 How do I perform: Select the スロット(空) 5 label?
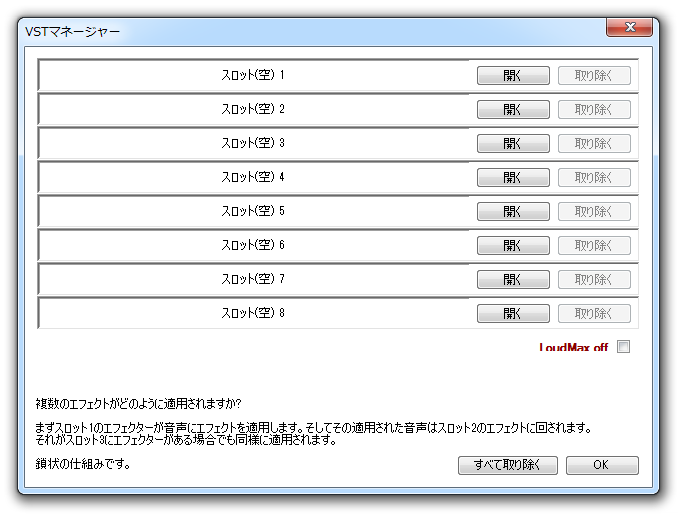pyautogui.click(x=253, y=211)
